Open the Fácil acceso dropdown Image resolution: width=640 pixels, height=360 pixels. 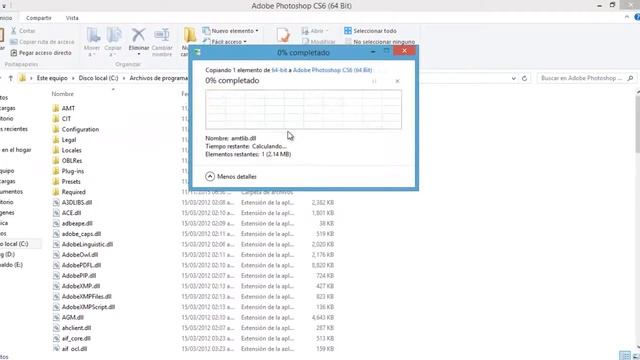point(225,42)
